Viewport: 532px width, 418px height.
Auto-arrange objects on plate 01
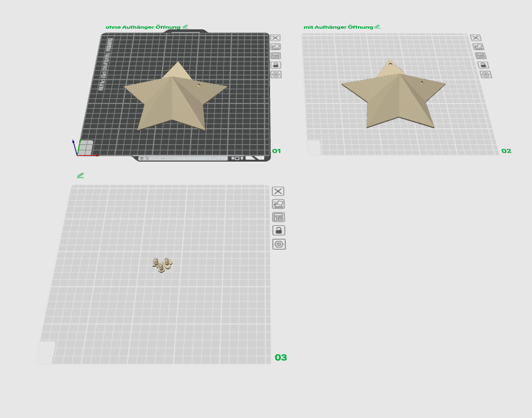pyautogui.click(x=276, y=56)
